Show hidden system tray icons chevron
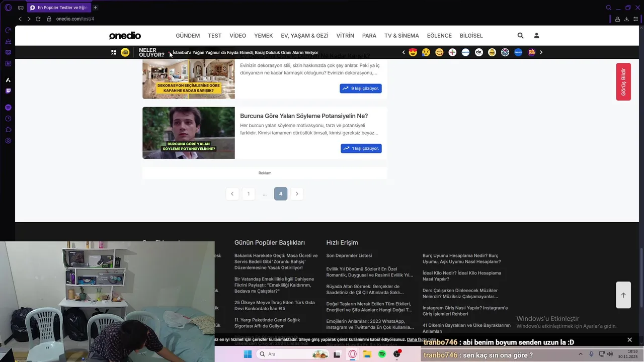Viewport: 644px width, 362px height. pos(581,354)
